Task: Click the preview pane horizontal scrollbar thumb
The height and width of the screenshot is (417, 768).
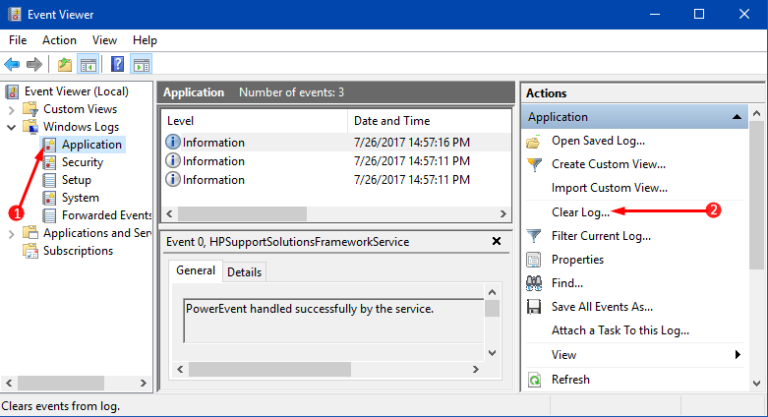Action: click(270, 369)
